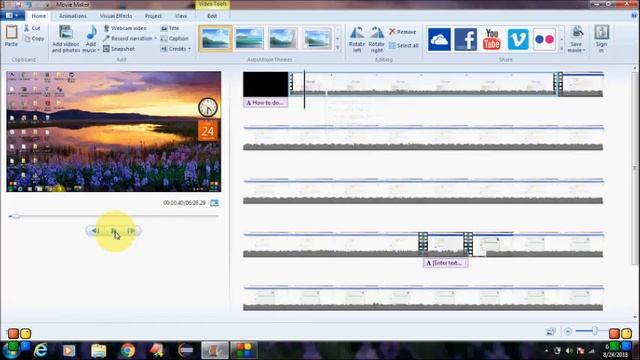
Task: Open the application file menu button
Action: tap(12, 16)
